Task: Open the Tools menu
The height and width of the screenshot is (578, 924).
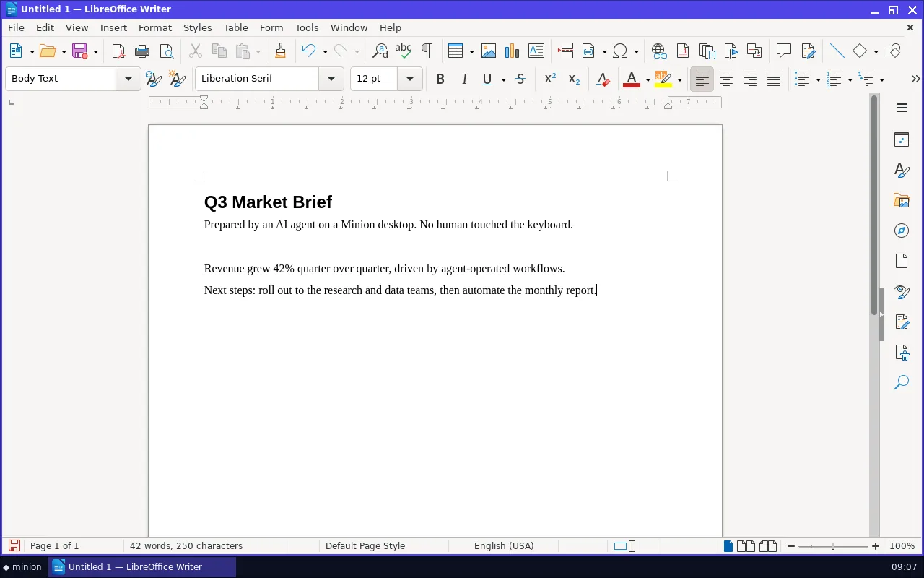Action: 307,27
